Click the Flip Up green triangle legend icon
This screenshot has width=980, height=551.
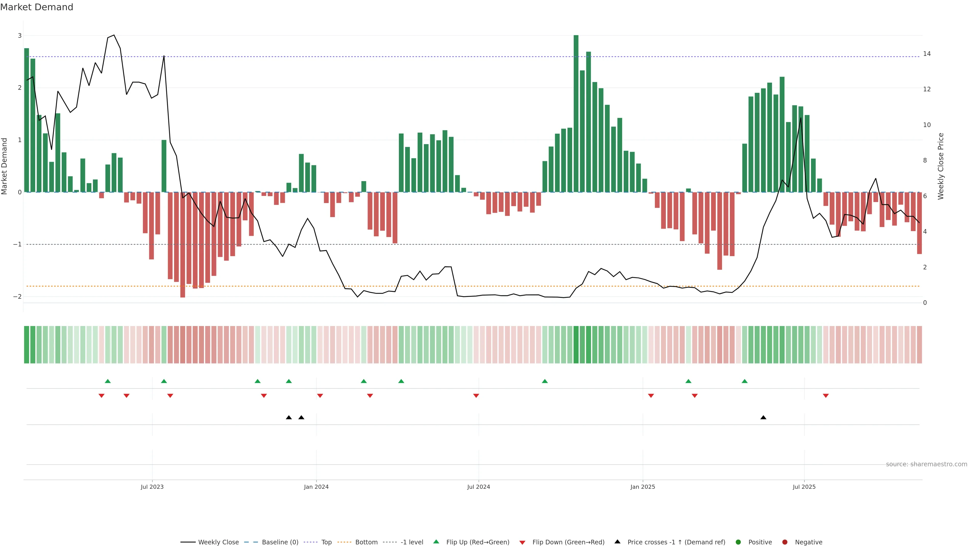436,542
